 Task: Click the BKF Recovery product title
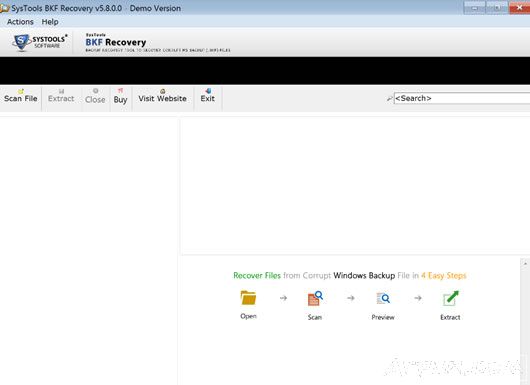click(116, 42)
